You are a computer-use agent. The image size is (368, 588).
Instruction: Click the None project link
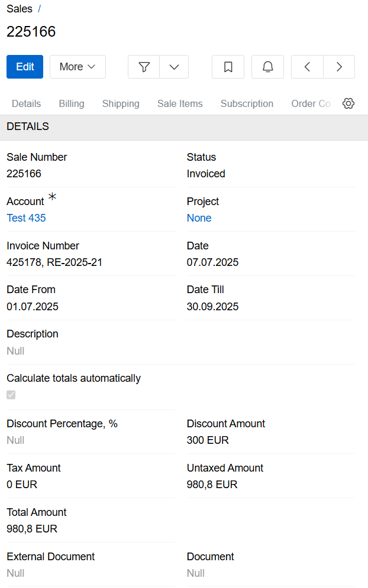[x=199, y=218]
